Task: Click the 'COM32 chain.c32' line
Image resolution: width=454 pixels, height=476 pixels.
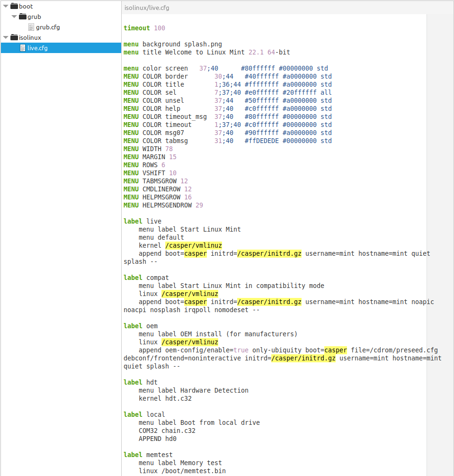Action: pyautogui.click(x=167, y=431)
